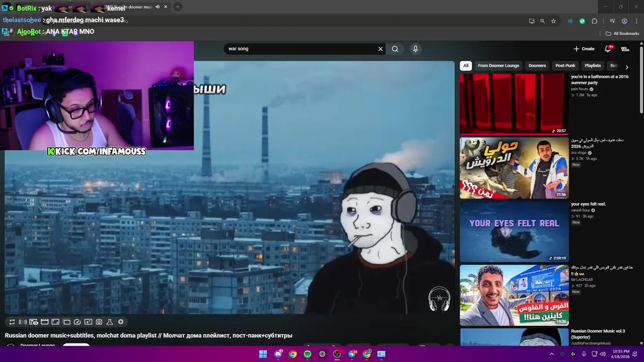This screenshot has width=644, height=362.
Task: Click the Create button
Action: click(x=584, y=49)
